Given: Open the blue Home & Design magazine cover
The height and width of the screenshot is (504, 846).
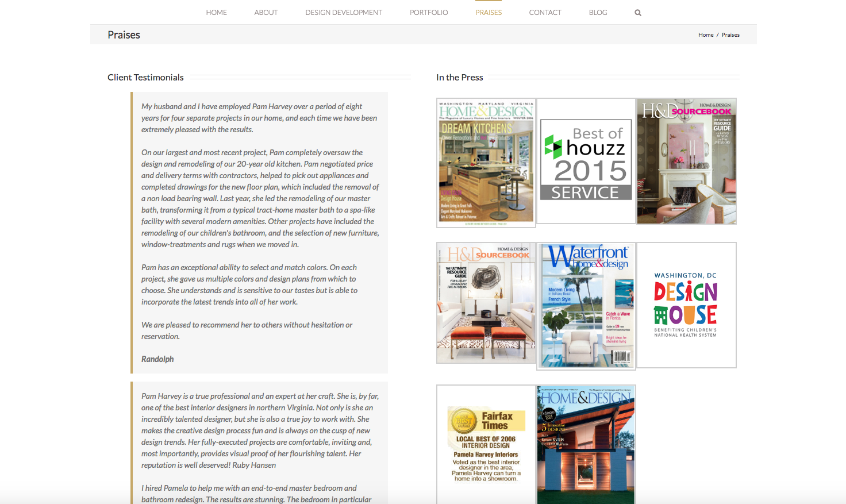Looking at the screenshot, I should tap(586, 445).
